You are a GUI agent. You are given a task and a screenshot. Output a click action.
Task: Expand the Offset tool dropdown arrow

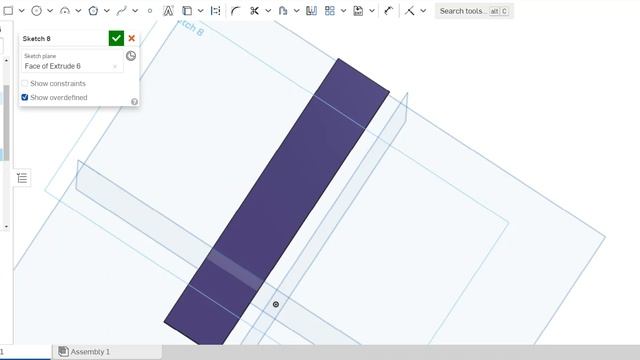point(296,11)
